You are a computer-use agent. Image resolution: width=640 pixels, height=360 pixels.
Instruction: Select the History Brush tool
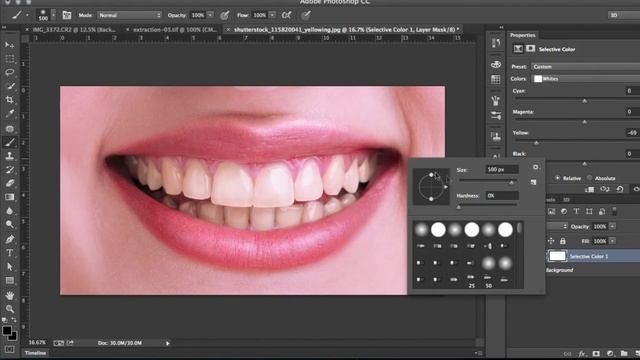[x=10, y=170]
